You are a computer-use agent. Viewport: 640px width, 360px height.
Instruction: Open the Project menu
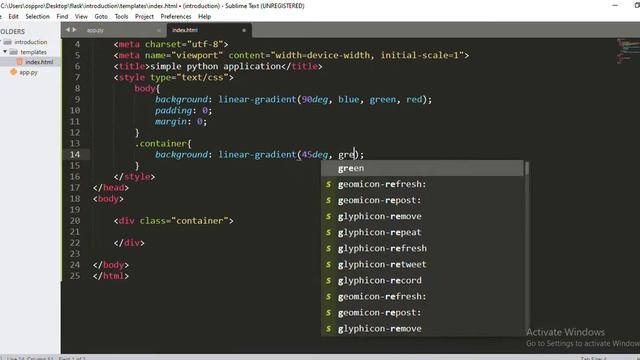click(144, 17)
